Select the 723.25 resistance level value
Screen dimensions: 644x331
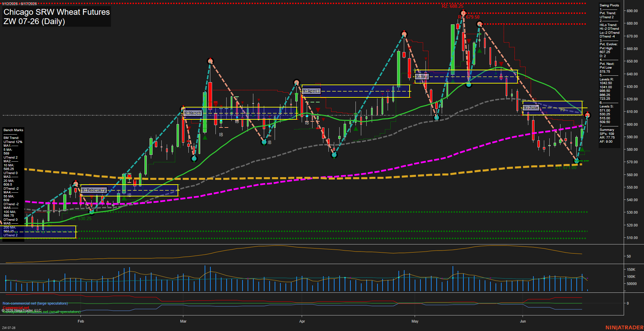[x=605, y=99]
